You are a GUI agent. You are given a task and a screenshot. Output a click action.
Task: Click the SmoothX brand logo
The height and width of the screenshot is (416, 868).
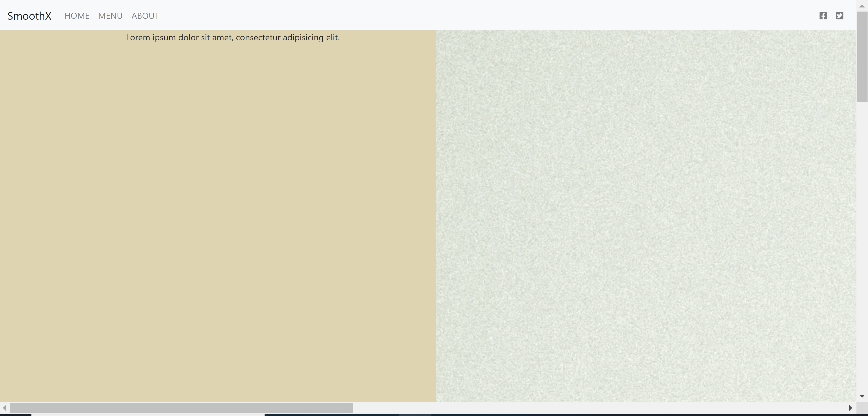point(29,16)
